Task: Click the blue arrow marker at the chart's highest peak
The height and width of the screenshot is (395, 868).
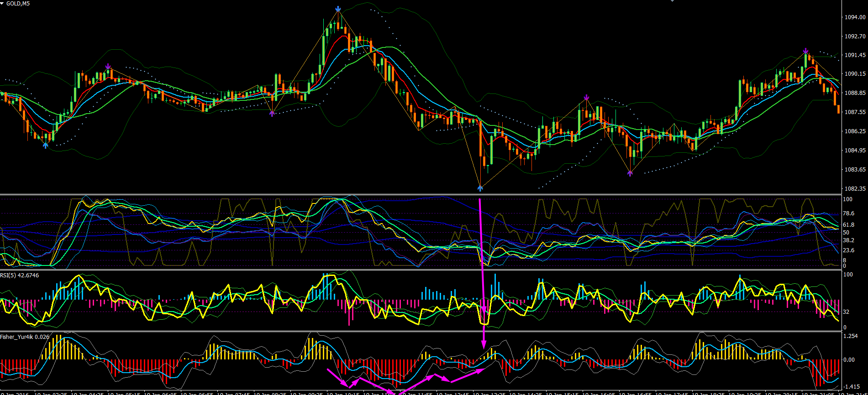Action: (338, 9)
